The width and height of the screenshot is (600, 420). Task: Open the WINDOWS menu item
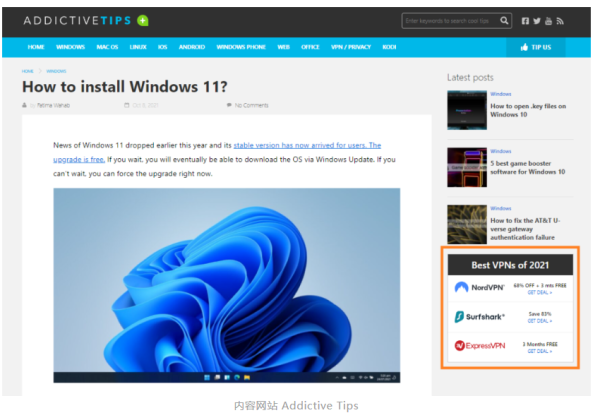tap(70, 47)
